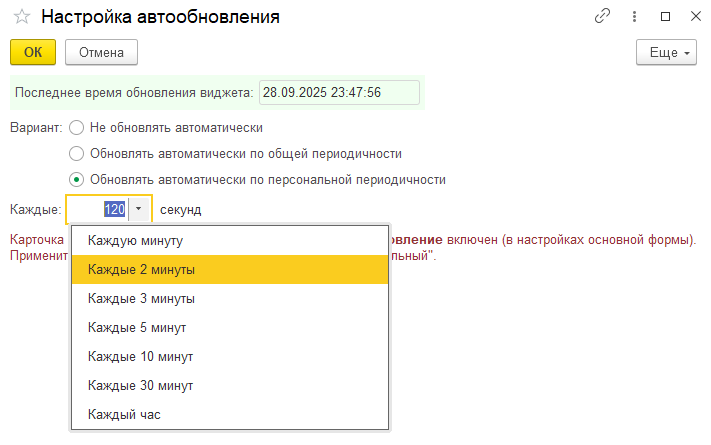Get link to this form via chain icon
Viewport: 711px width, 445px height.
(602, 17)
